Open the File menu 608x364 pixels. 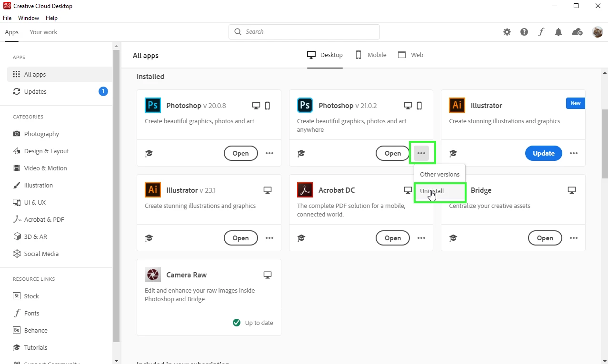click(7, 18)
